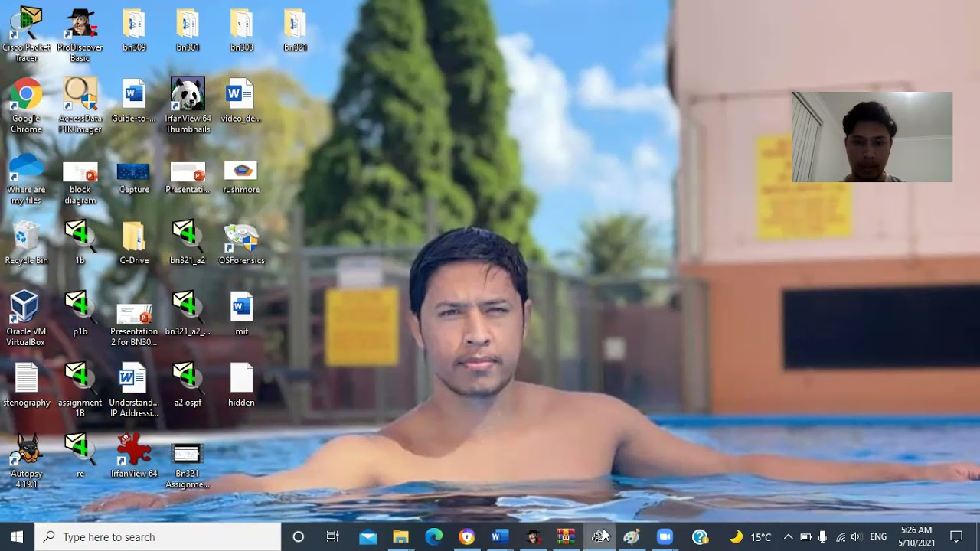Open WinRAR from the taskbar

click(566, 536)
